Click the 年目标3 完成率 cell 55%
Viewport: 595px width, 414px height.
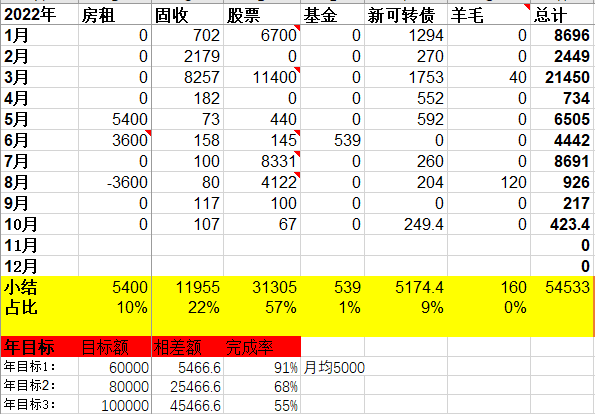[x=262, y=405]
